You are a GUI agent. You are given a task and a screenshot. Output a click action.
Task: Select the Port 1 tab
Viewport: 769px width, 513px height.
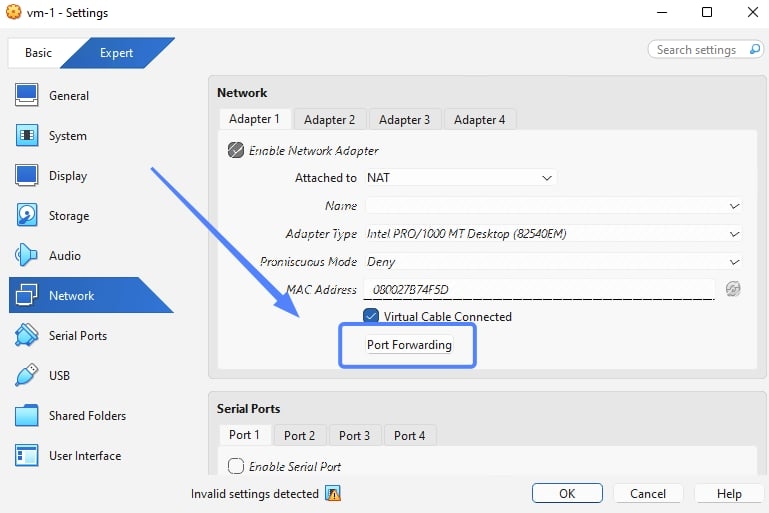click(244, 435)
